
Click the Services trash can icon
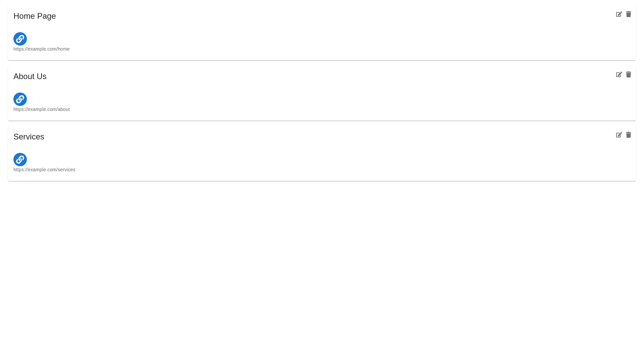pyautogui.click(x=629, y=135)
